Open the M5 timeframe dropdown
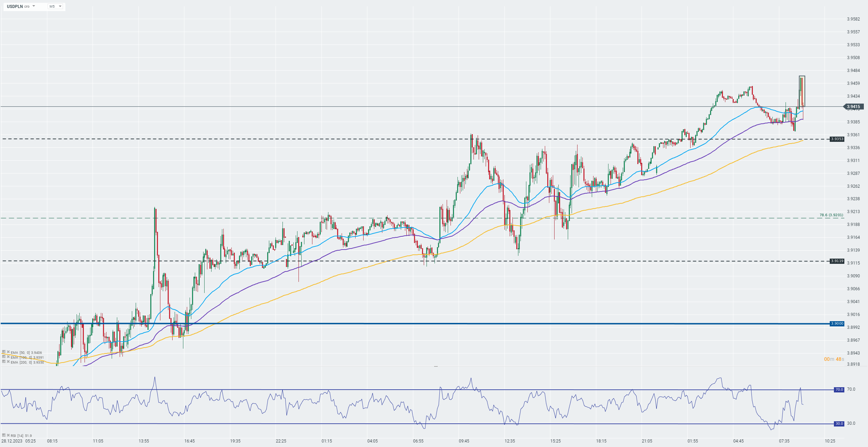The width and height of the screenshot is (868, 447). (56, 6)
